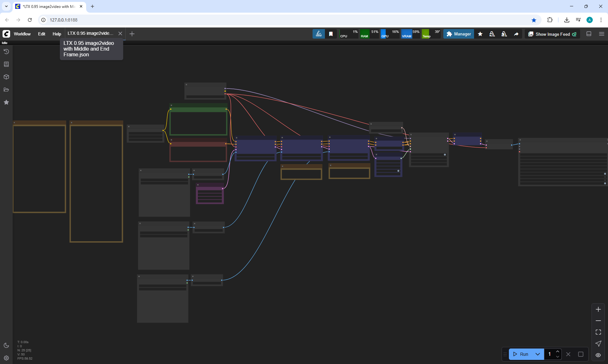
Task: Fit the graph view to screen
Action: [598, 332]
